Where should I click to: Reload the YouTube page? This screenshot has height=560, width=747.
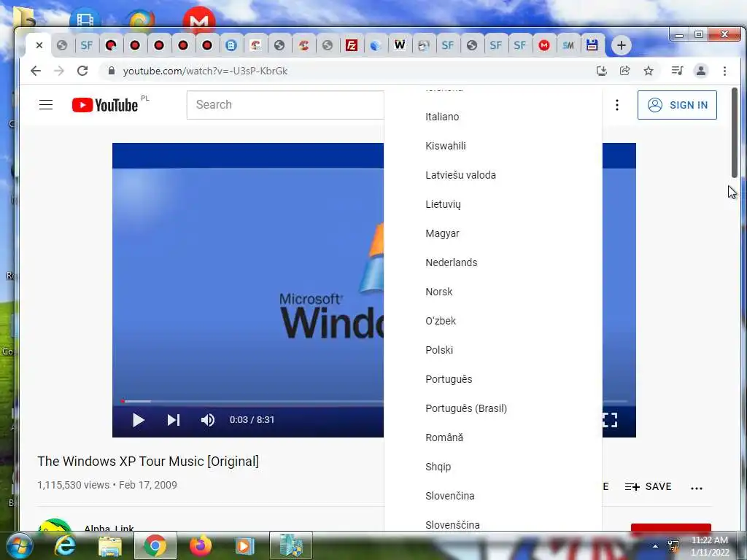coord(82,71)
